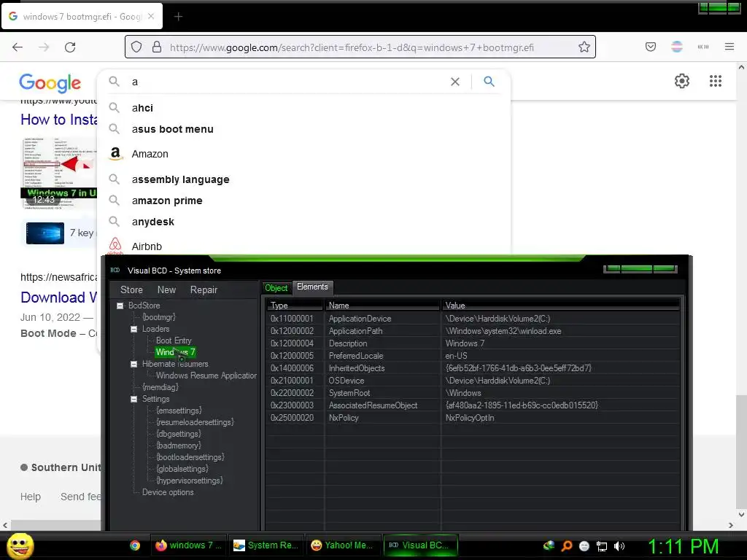Choose the 'anydesk' suggestion
This screenshot has height=560, width=747.
point(304,222)
